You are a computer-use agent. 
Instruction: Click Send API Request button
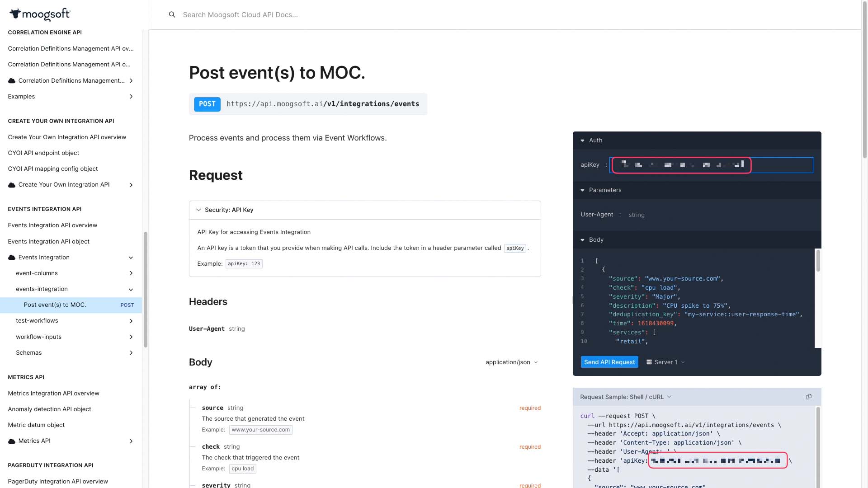[x=609, y=362]
